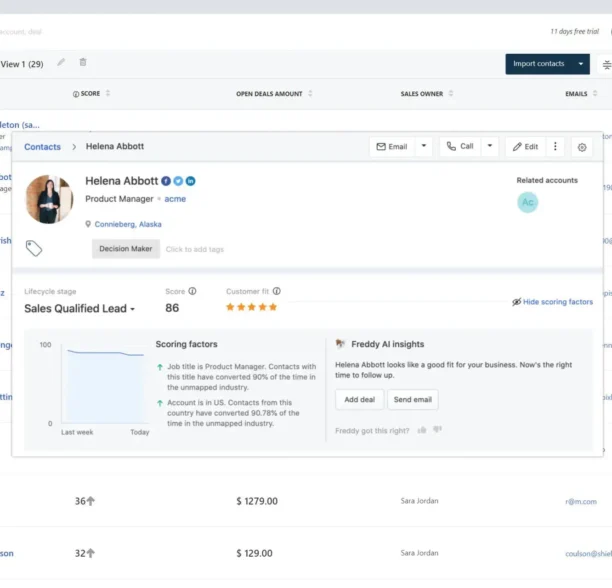
Task: Click the edit view pencil icon
Action: pos(61,62)
